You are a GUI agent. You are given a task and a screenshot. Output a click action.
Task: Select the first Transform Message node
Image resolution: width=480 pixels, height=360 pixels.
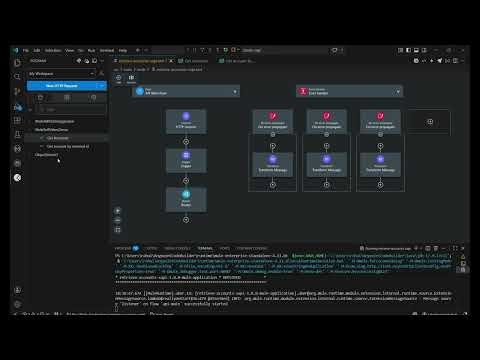tap(273, 165)
